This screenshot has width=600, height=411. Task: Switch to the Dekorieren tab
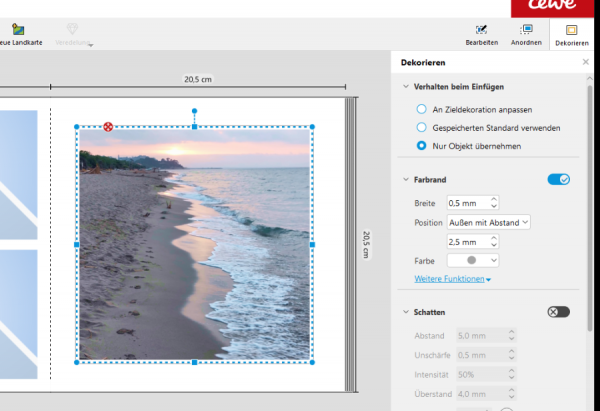571,35
